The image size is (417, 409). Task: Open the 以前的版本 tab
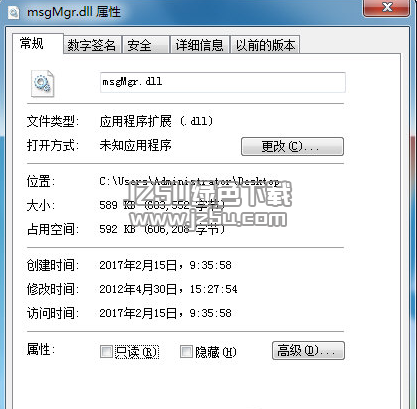click(x=265, y=45)
